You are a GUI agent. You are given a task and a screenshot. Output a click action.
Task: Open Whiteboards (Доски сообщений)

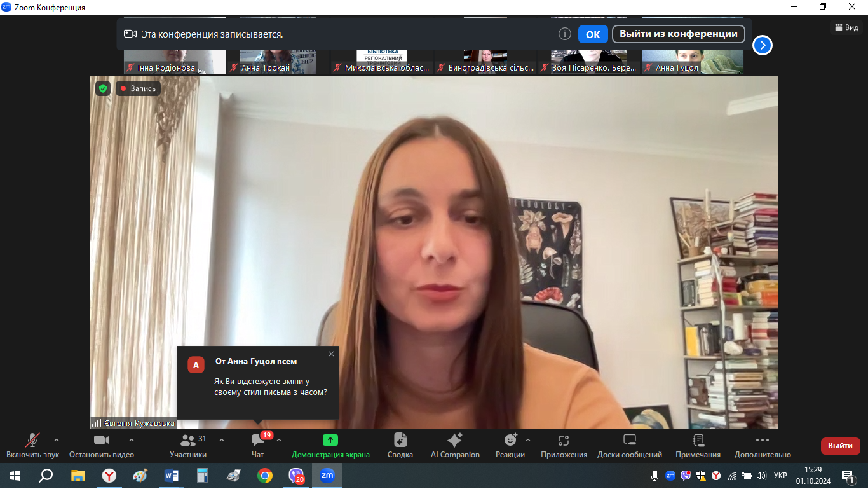pos(629,445)
